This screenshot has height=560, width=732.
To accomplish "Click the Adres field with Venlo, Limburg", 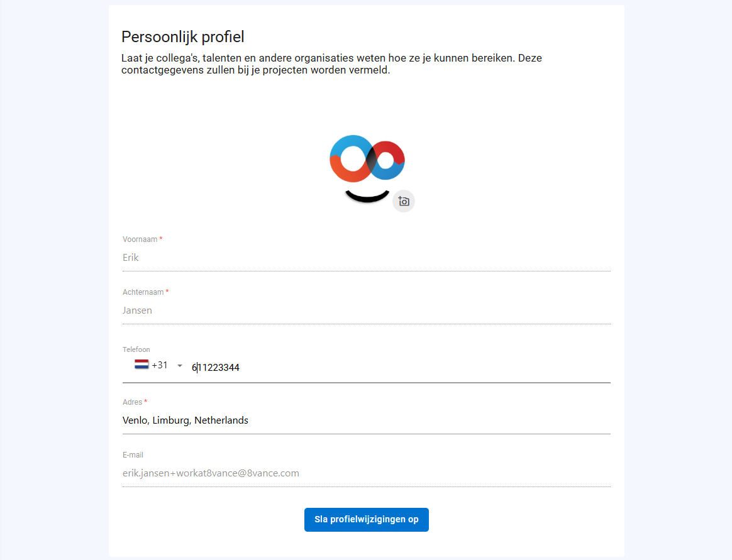I will (367, 420).
